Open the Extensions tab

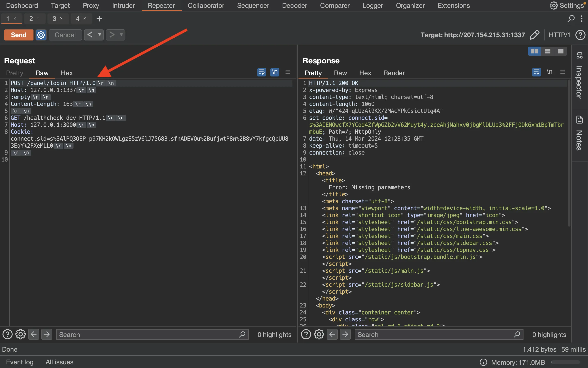(x=454, y=5)
